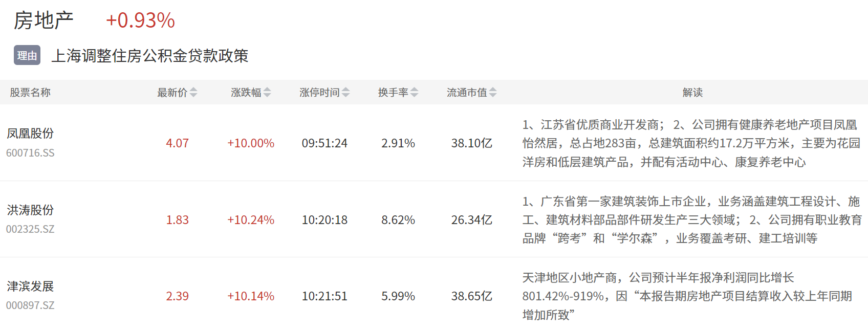Image resolution: width=868 pixels, height=330 pixels.
Task: Click the +0.93% sector change figure
Action: 140,20
